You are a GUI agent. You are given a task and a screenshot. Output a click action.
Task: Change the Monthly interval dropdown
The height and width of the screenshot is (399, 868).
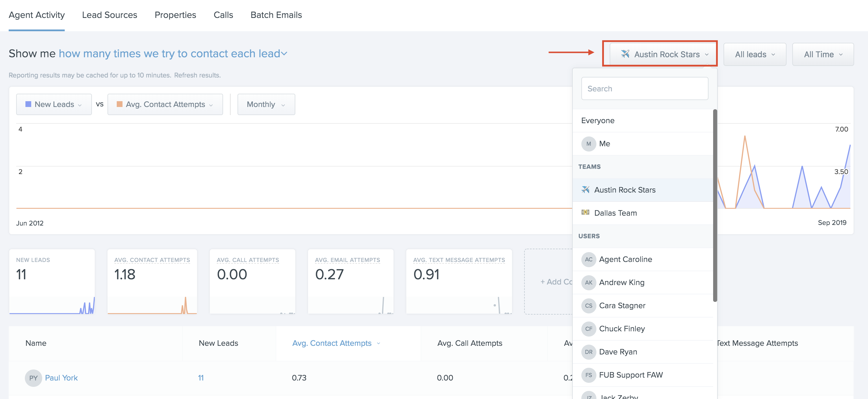(266, 105)
